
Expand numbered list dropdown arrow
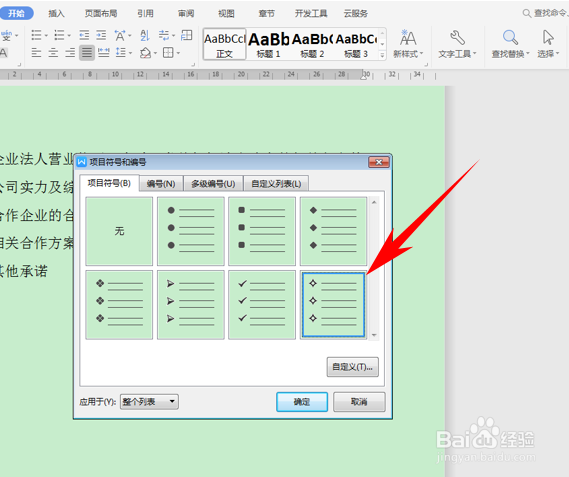tap(69, 36)
